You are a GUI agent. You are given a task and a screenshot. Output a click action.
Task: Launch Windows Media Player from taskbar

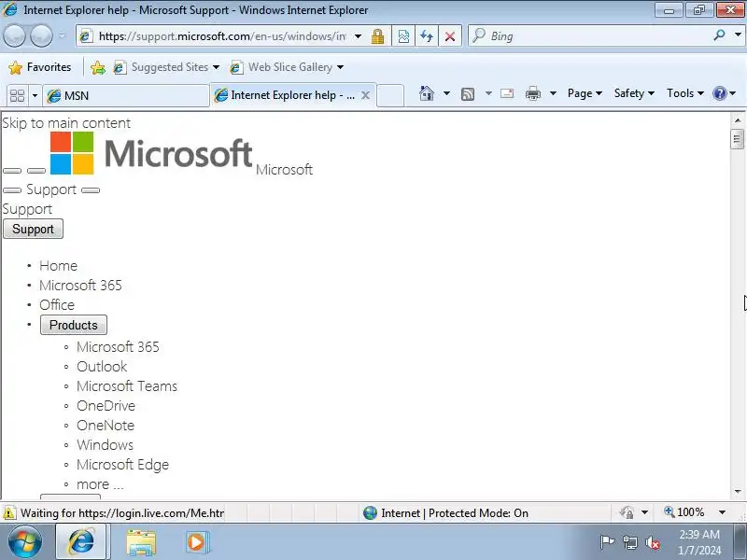click(x=196, y=542)
